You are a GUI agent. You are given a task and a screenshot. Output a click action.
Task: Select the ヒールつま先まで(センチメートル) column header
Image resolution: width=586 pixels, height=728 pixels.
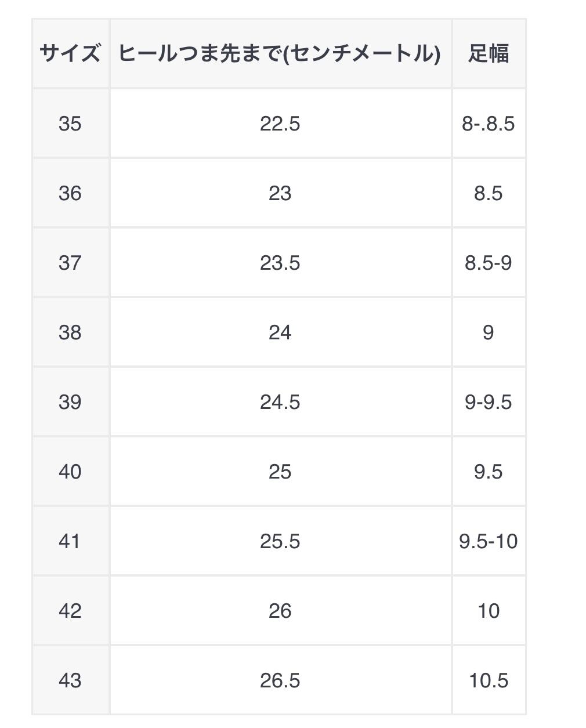pos(280,53)
